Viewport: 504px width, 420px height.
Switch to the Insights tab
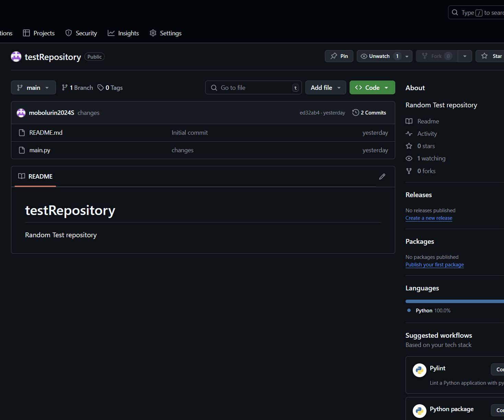(123, 33)
